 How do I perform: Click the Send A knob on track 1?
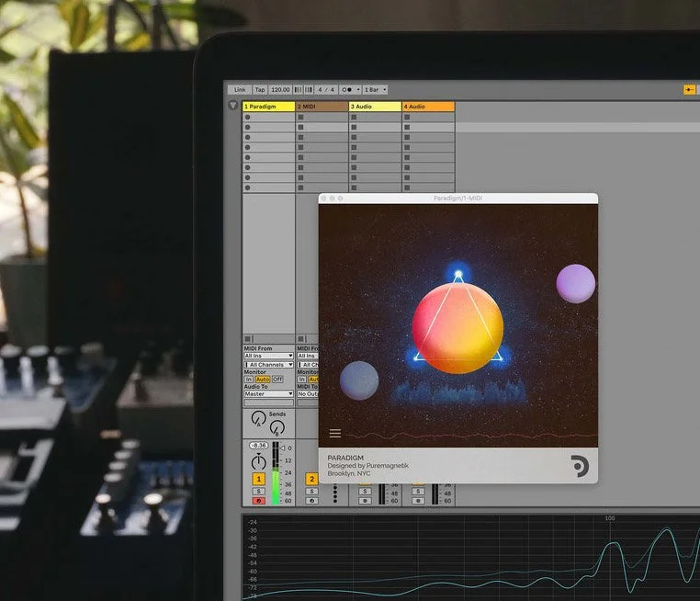click(258, 418)
